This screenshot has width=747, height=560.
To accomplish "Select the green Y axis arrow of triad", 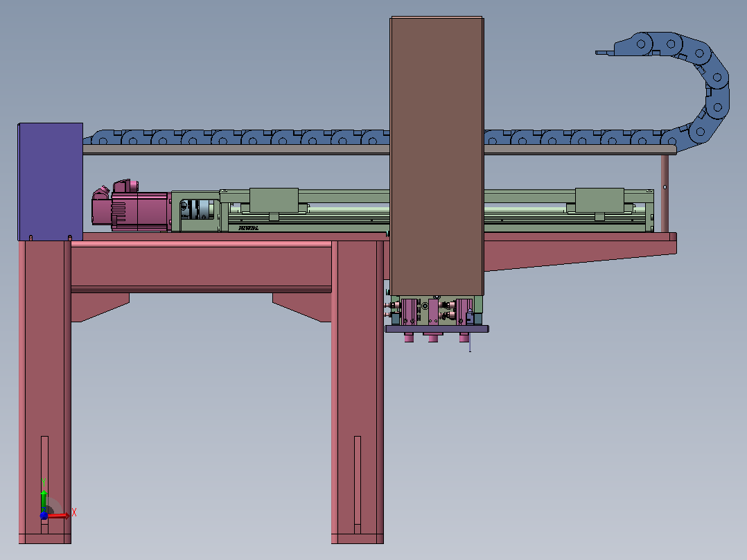I will (44, 500).
